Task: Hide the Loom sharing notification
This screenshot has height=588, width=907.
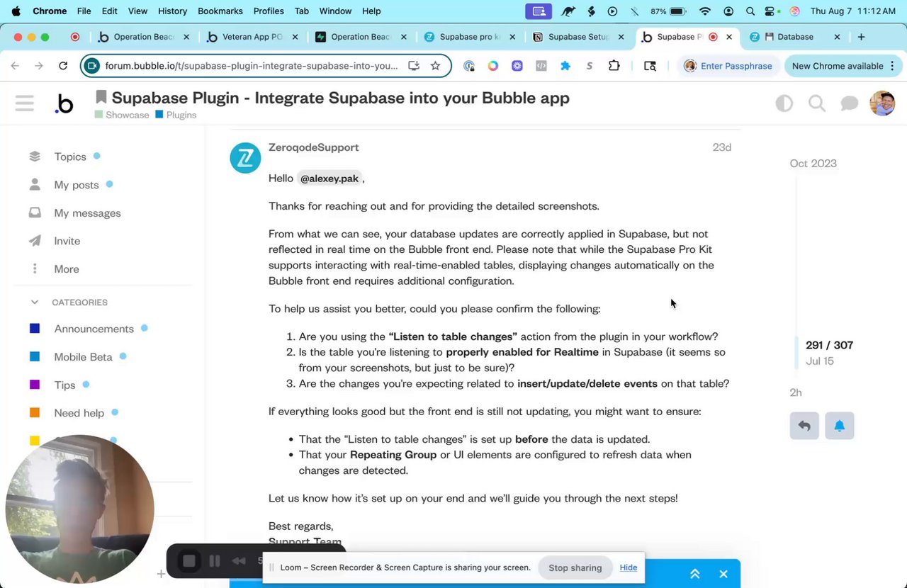Action: point(628,567)
